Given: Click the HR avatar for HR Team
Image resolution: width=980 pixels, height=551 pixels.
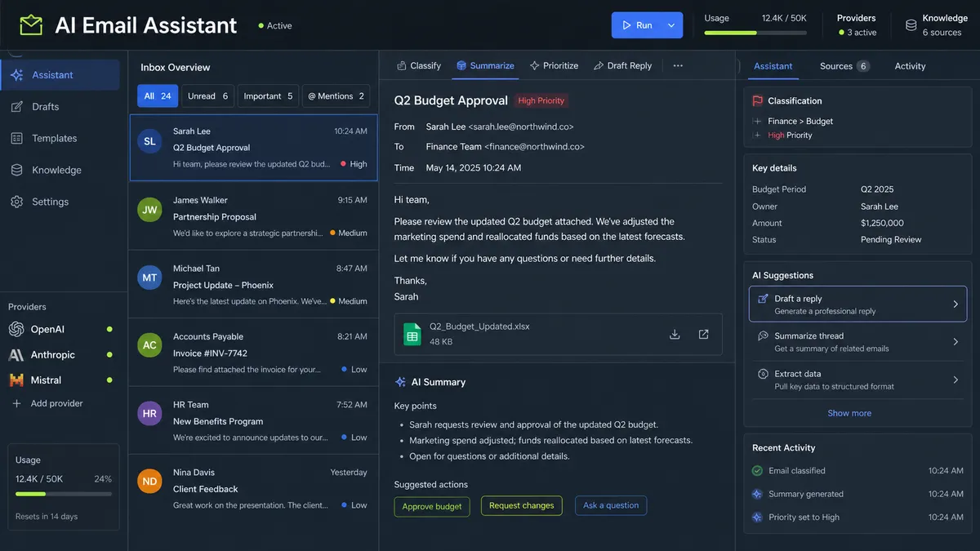Looking at the screenshot, I should (149, 414).
